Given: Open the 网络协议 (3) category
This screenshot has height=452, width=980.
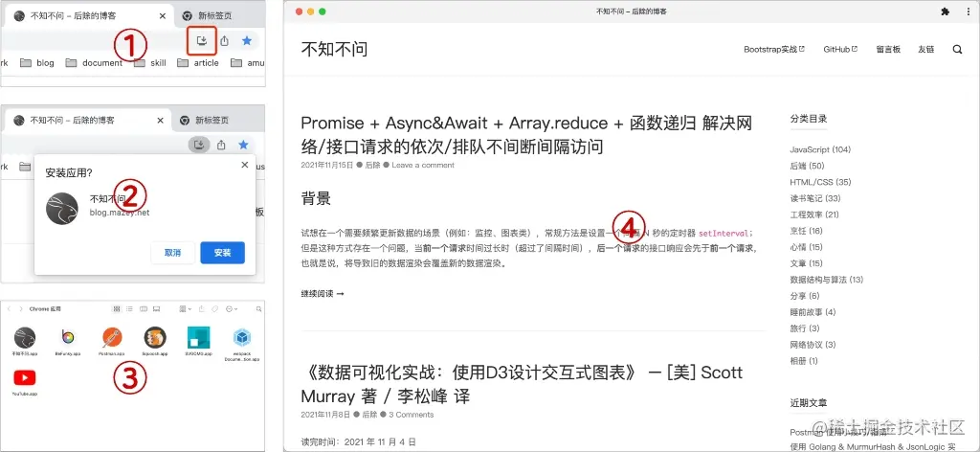Looking at the screenshot, I should coord(813,345).
